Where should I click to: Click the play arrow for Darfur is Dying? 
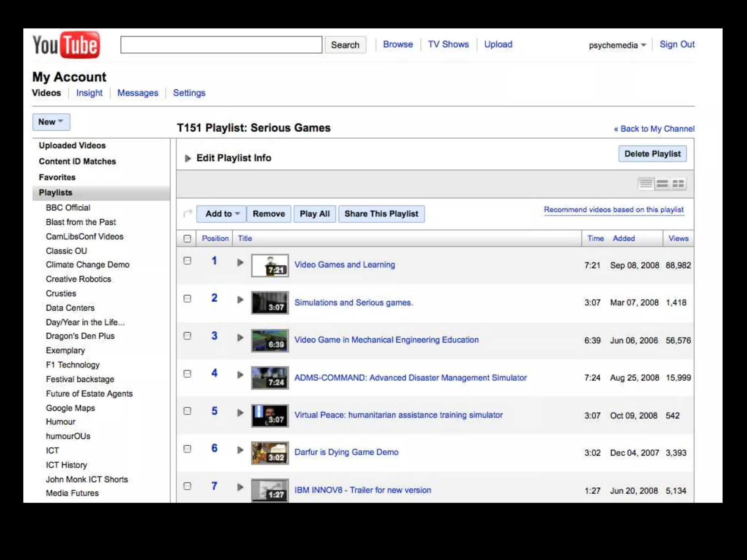[240, 450]
